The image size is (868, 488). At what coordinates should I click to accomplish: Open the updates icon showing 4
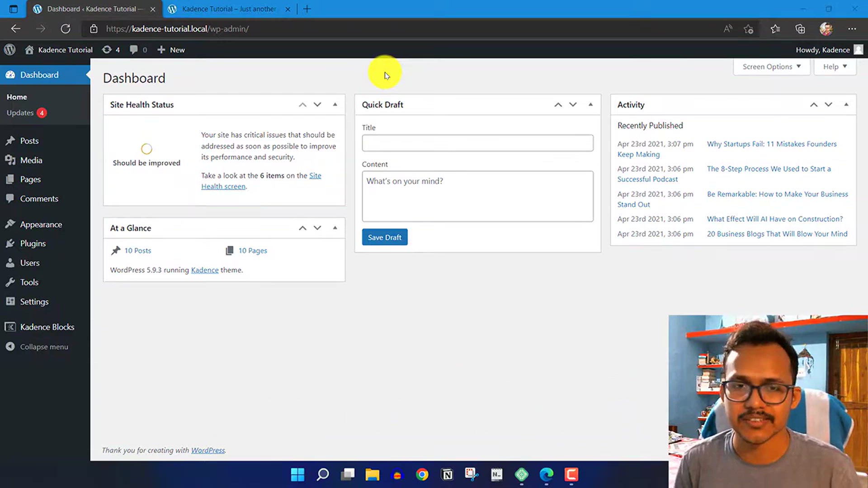111,50
